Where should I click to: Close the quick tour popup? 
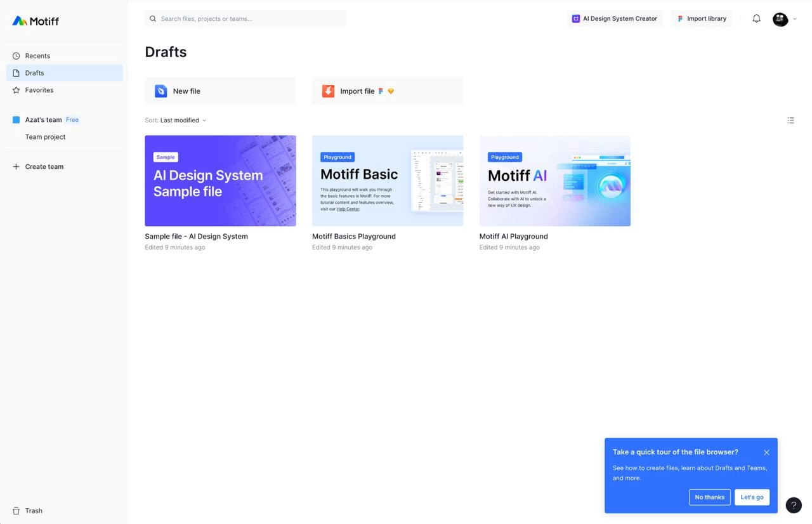pos(766,452)
